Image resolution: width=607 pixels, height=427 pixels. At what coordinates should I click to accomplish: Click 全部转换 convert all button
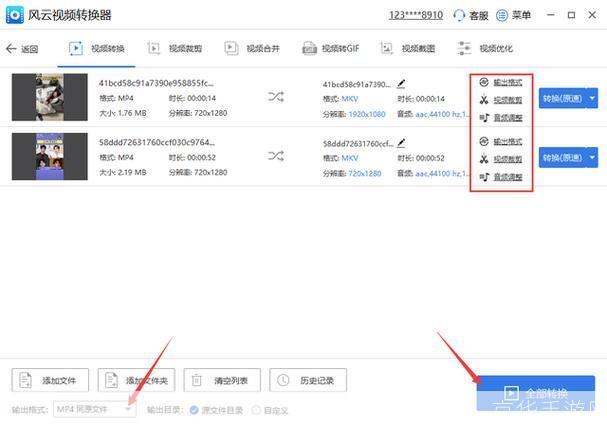[536, 393]
